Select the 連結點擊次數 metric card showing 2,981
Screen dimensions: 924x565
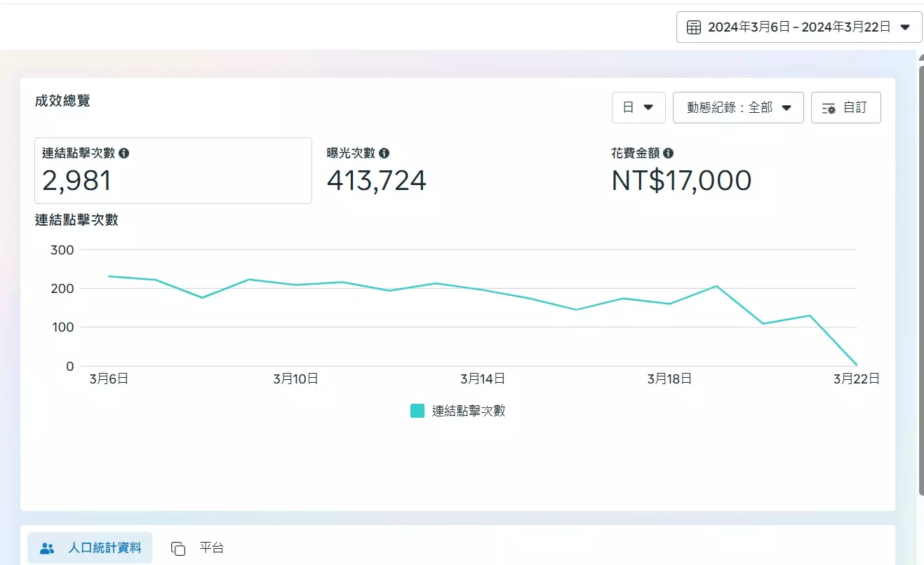173,170
